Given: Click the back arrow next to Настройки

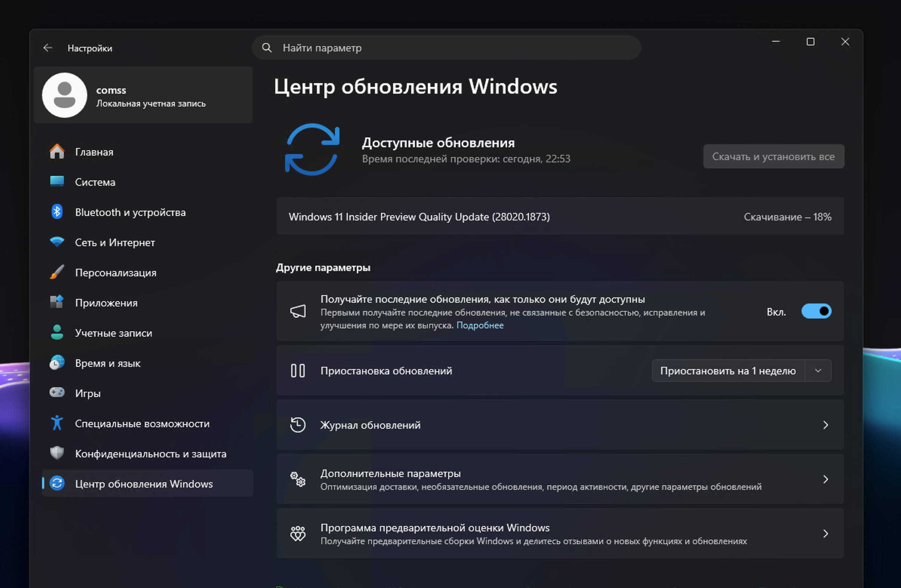Looking at the screenshot, I should 48,48.
